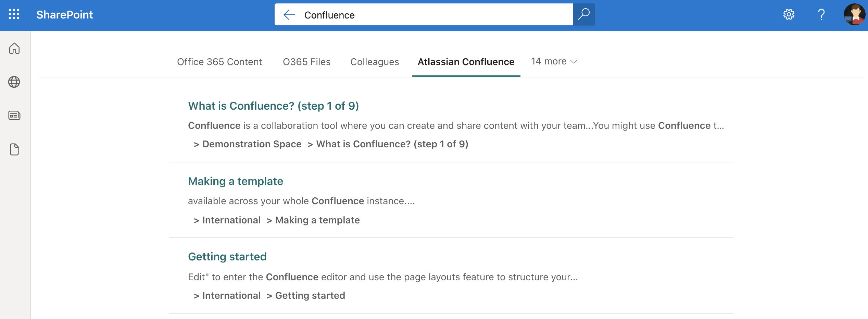
Task: Click the magnifier search button
Action: pos(584,14)
